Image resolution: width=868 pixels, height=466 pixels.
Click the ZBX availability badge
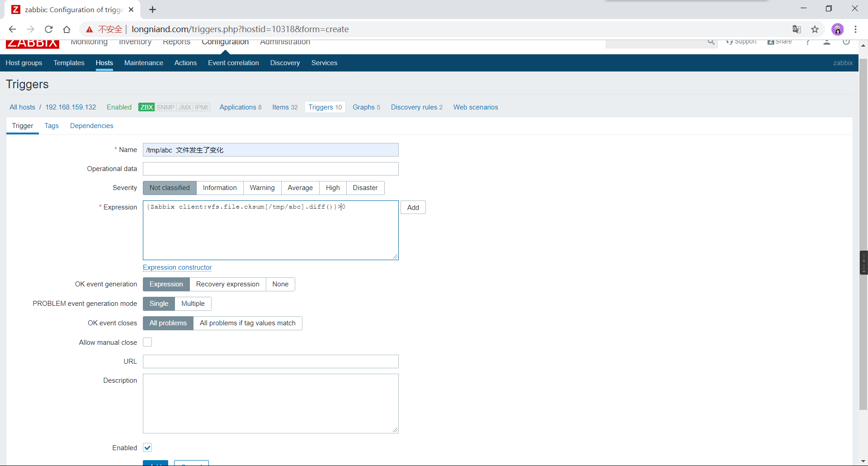(x=146, y=107)
